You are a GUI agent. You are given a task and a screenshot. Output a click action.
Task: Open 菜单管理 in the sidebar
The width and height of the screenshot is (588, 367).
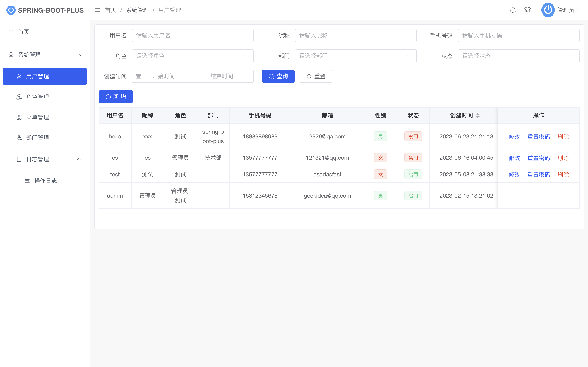pyautogui.click(x=38, y=117)
